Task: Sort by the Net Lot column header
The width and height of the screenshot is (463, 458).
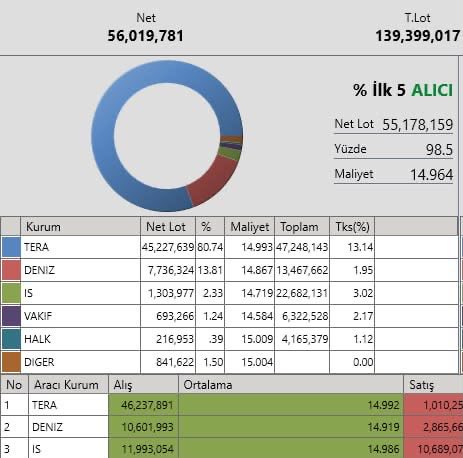Action: [x=168, y=227]
